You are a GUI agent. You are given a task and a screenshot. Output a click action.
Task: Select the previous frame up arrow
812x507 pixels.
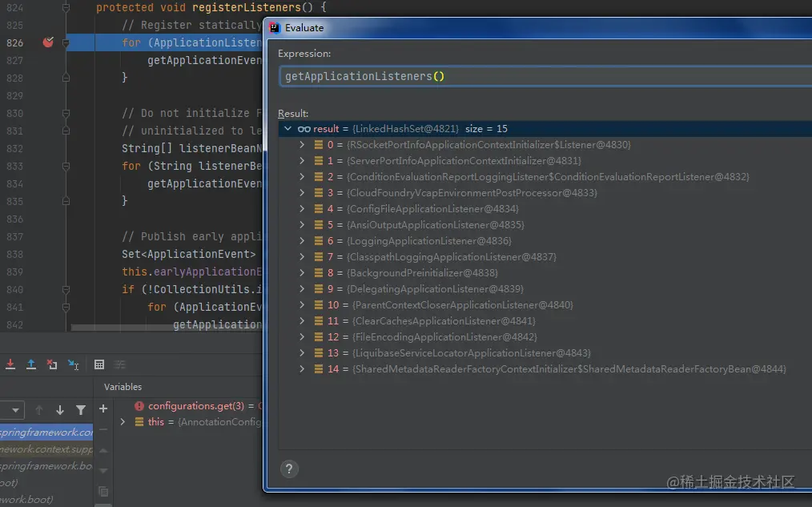tap(39, 410)
